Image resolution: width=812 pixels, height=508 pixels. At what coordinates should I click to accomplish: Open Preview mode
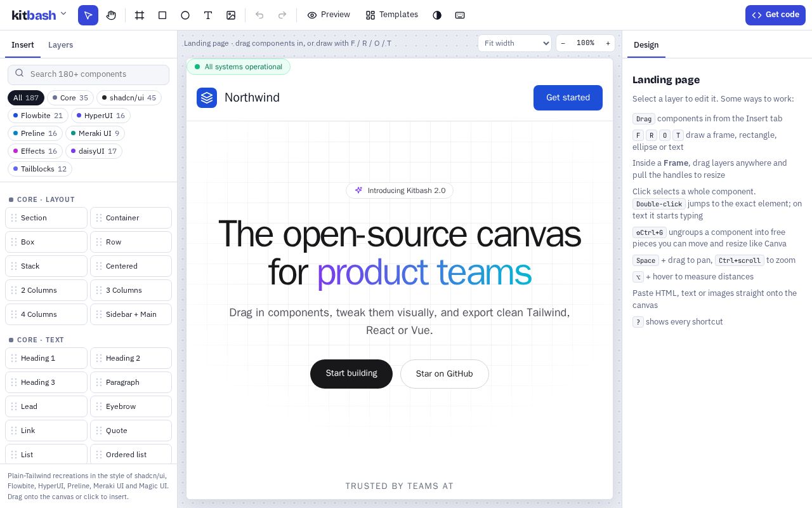pyautogui.click(x=329, y=15)
